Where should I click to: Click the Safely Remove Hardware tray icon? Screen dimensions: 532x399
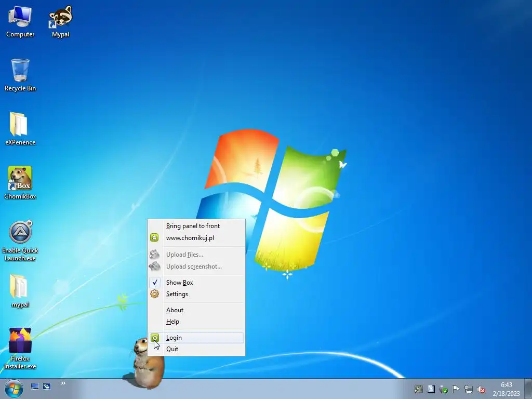click(x=444, y=389)
